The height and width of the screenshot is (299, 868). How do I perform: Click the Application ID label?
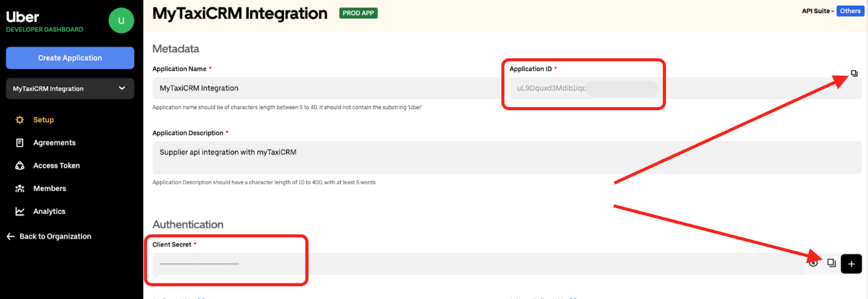(x=531, y=69)
